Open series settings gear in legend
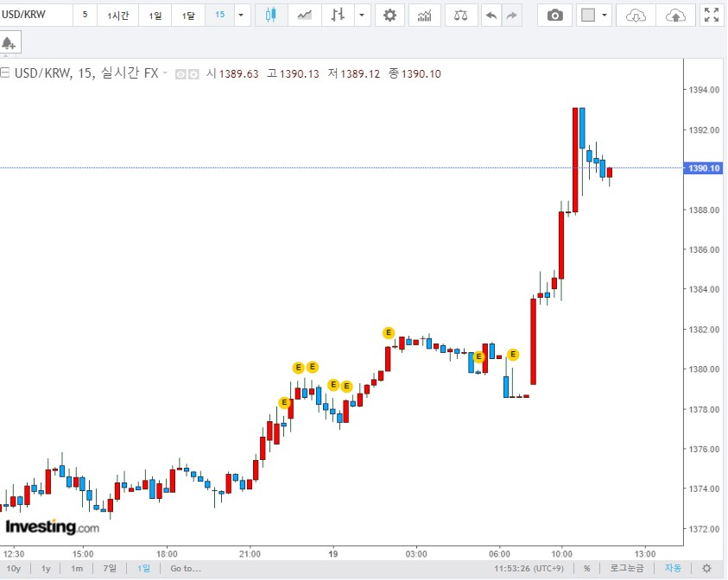728x580 pixels. (x=193, y=74)
